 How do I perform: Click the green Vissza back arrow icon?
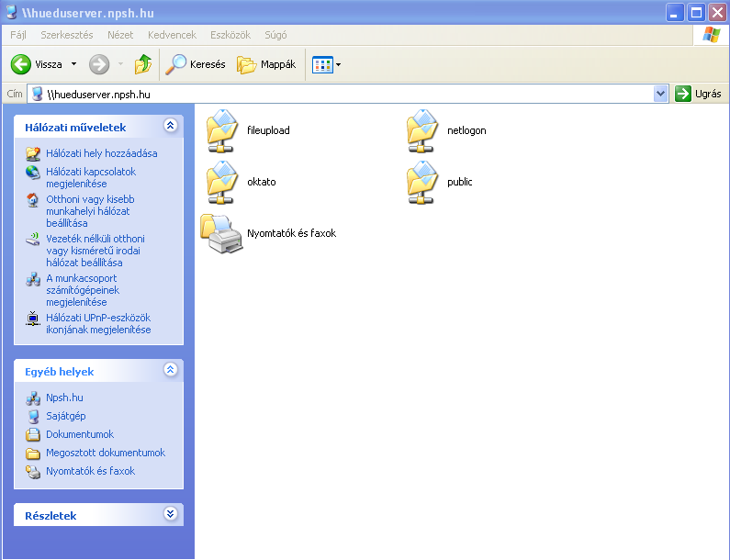pyautogui.click(x=21, y=64)
